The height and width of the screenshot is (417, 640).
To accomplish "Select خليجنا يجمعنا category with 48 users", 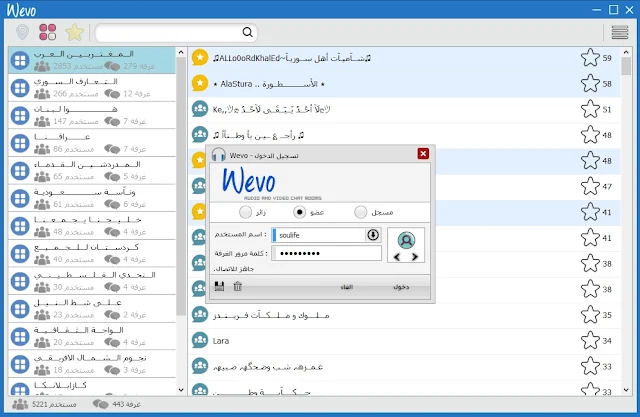I will (x=92, y=226).
